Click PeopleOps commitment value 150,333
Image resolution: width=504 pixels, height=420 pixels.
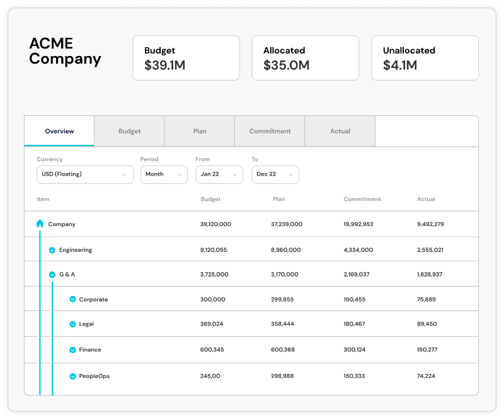(x=354, y=376)
